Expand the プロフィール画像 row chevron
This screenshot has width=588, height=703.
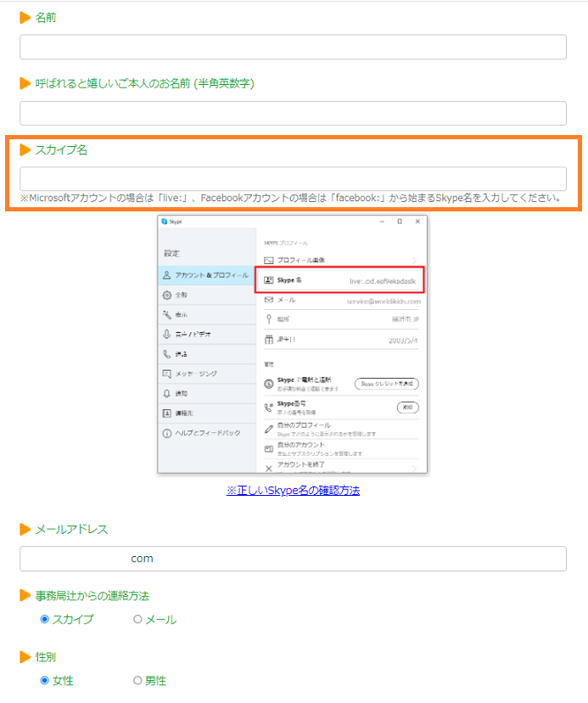pyautogui.click(x=415, y=261)
